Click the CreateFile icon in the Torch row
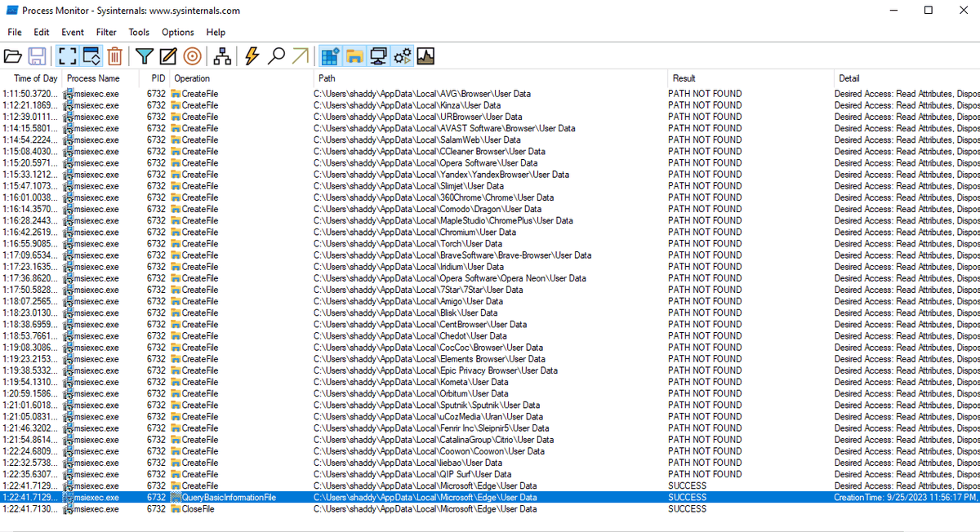980x532 pixels. pos(175,243)
